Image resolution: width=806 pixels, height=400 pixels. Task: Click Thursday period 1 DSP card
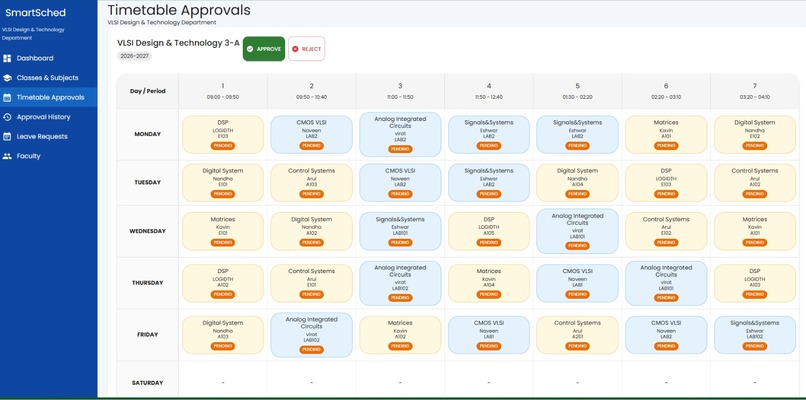coord(223,283)
